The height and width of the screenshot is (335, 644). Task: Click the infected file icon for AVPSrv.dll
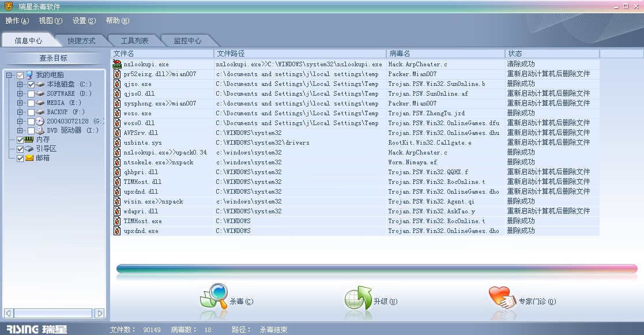[117, 133]
